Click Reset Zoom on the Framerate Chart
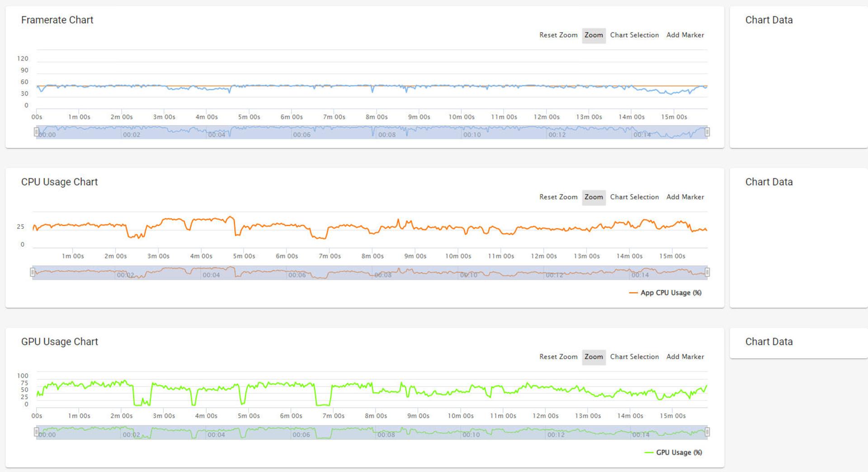 pos(558,35)
